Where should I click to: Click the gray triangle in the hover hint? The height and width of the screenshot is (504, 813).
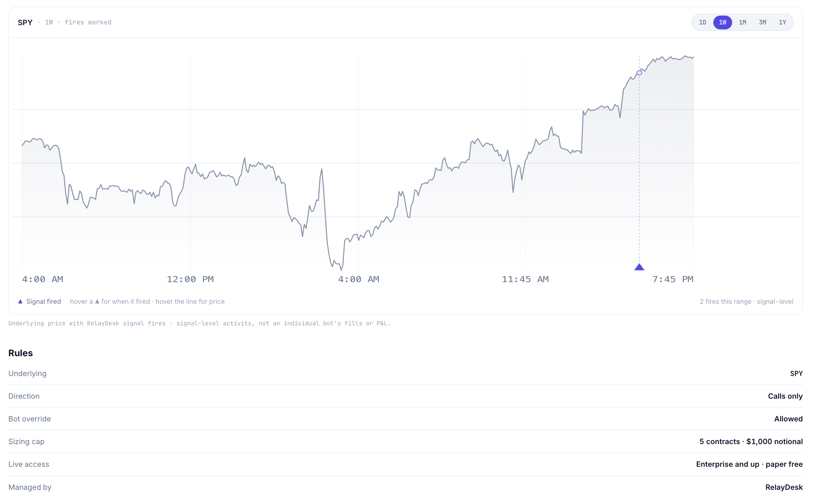97,302
